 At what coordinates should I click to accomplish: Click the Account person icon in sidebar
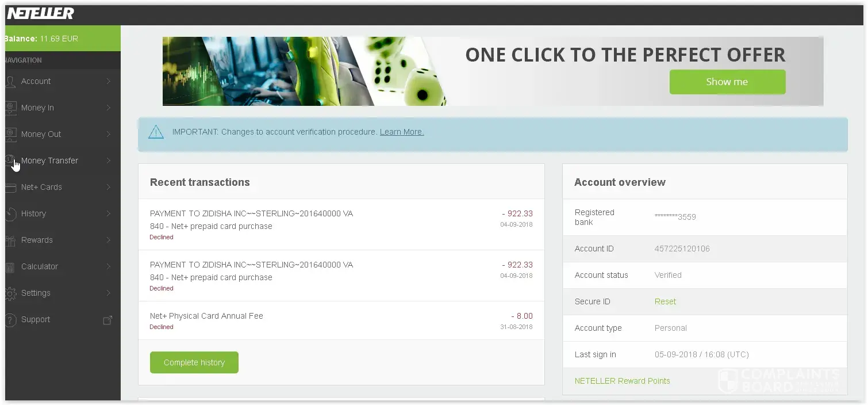(x=10, y=81)
